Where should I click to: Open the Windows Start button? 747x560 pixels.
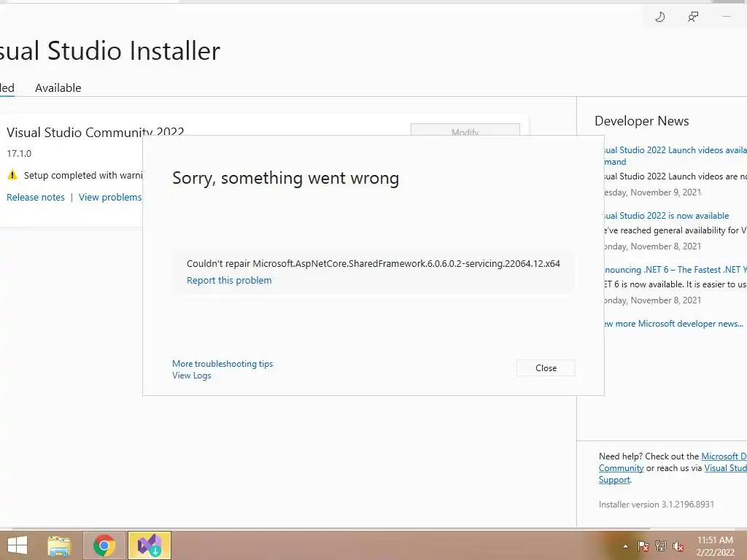[18, 545]
